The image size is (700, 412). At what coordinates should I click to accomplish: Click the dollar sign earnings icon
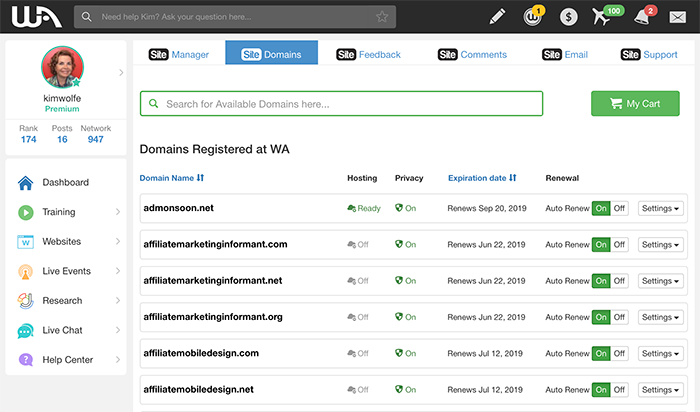(x=568, y=17)
